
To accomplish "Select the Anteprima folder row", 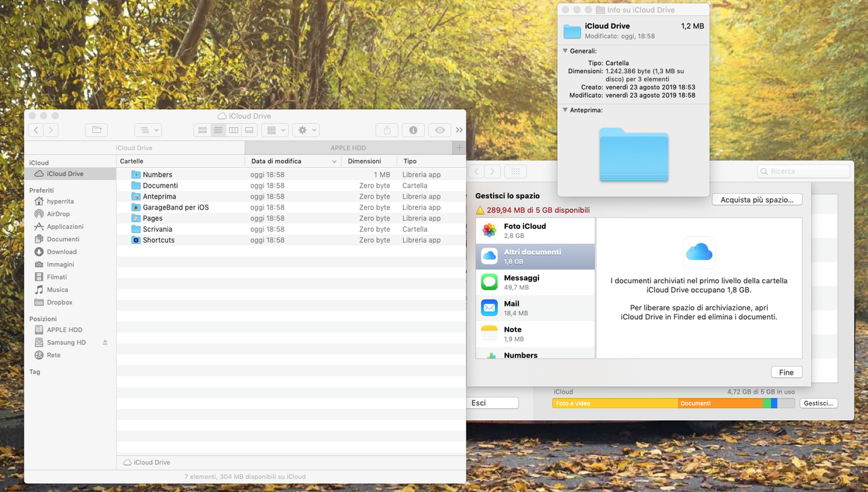I will click(x=291, y=197).
